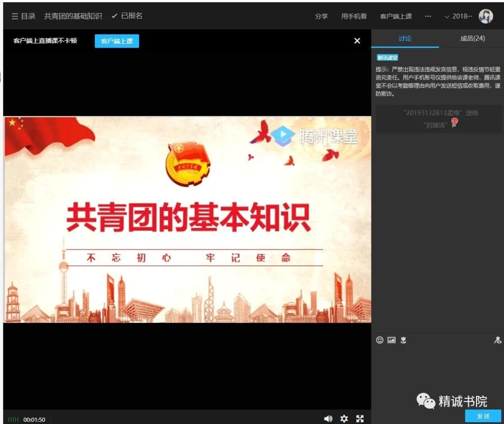Click the user avatar in header
This screenshot has height=424, width=504.
coord(486,16)
